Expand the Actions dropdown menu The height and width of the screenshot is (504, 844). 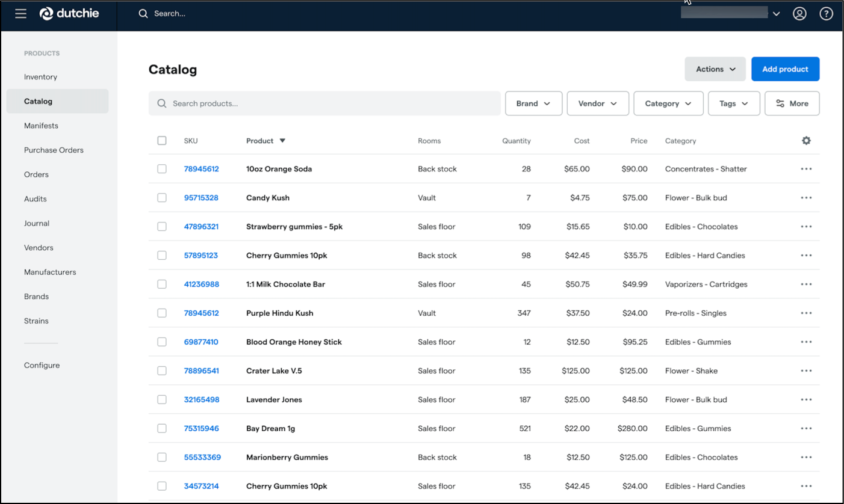(x=715, y=69)
